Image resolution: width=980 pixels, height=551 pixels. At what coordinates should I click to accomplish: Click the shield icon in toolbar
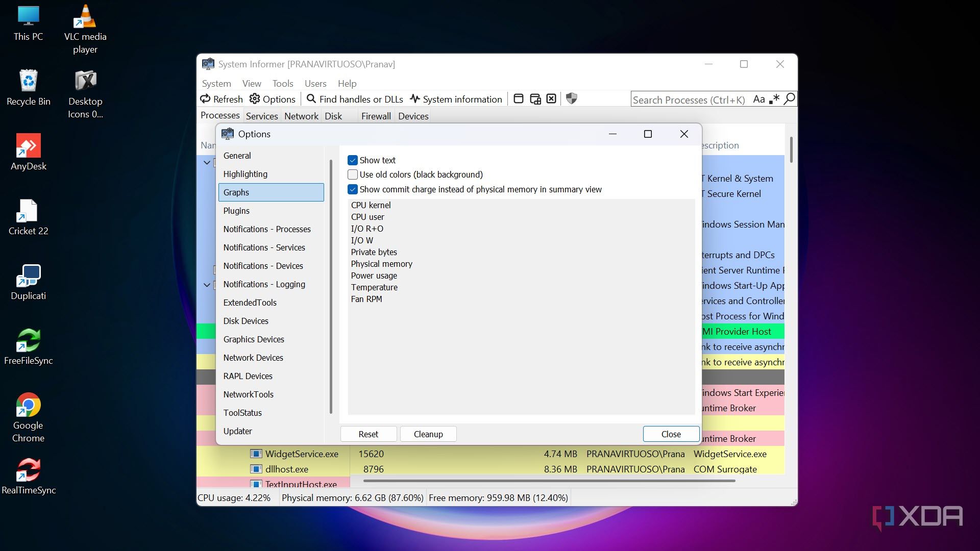(572, 98)
